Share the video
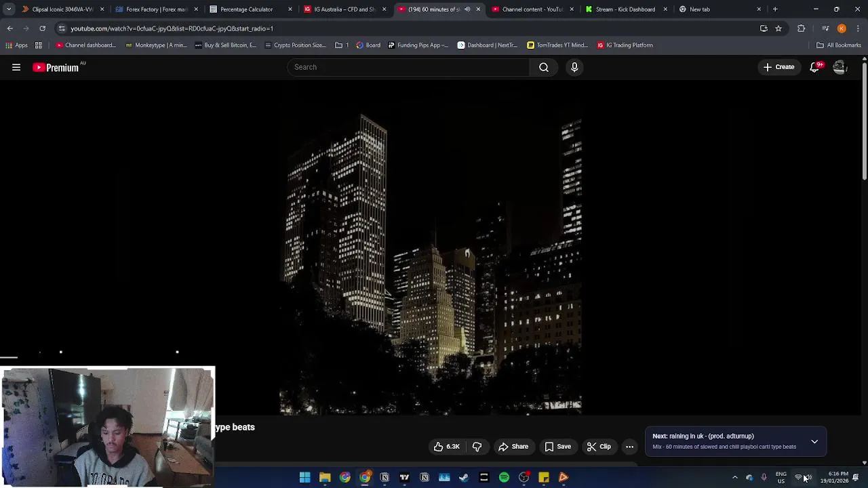 (513, 447)
